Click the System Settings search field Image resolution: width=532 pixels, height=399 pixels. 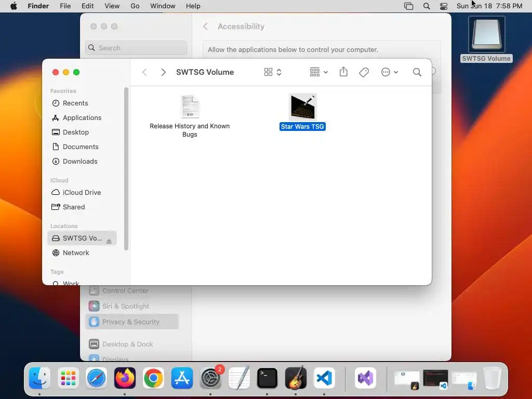(136, 48)
